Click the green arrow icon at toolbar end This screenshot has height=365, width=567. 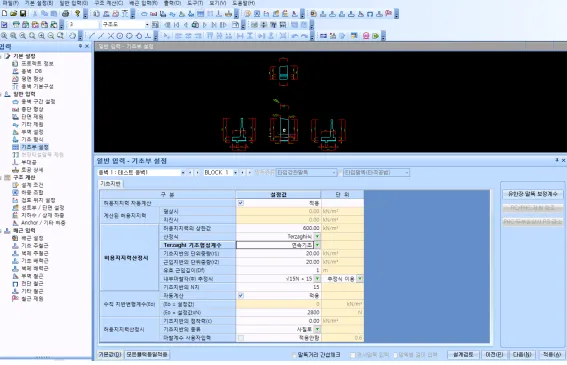376,36
